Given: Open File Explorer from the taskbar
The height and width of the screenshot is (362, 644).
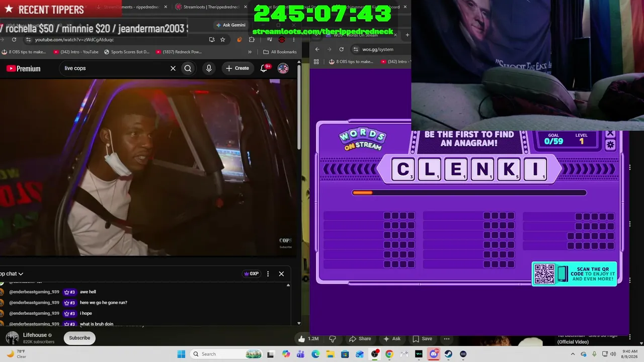Looking at the screenshot, I should 330,354.
